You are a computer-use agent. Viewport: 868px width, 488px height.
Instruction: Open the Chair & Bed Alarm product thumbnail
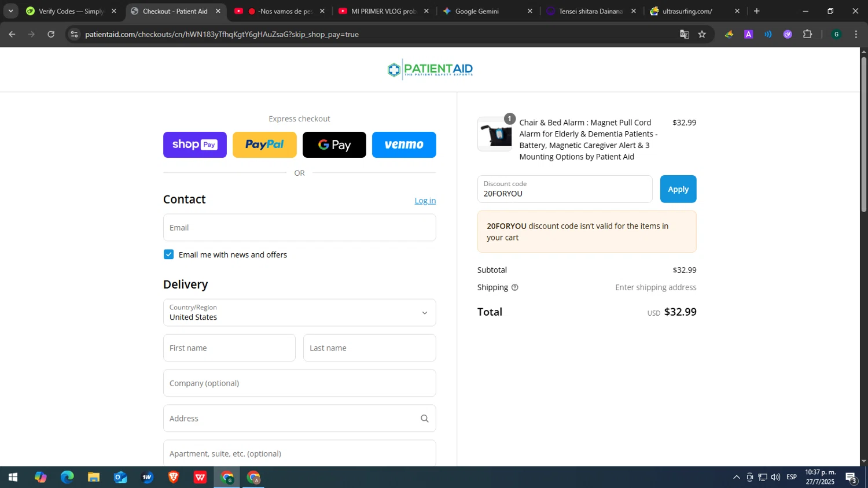[x=495, y=134]
